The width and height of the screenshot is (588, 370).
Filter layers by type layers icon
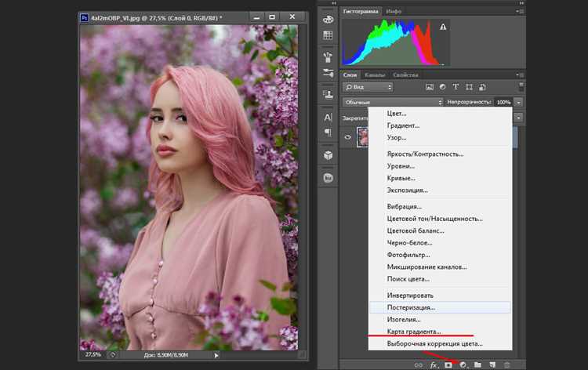click(456, 87)
